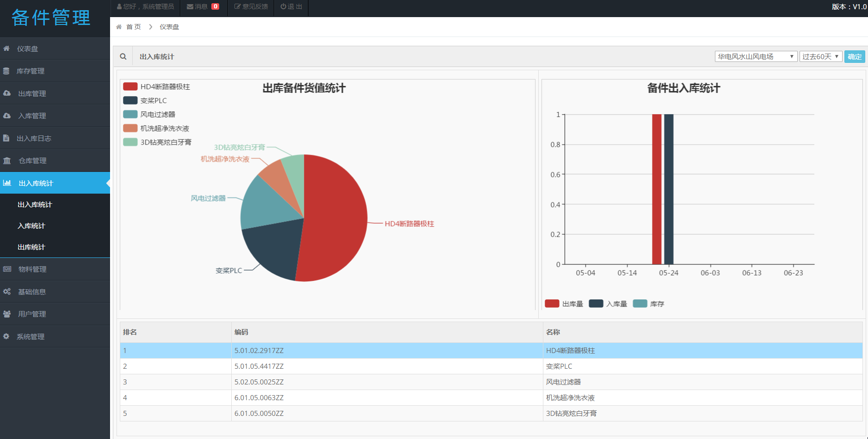Screen dimensions: 868x439
Task: Click the 基础信息 gears icon
Action: click(7, 292)
